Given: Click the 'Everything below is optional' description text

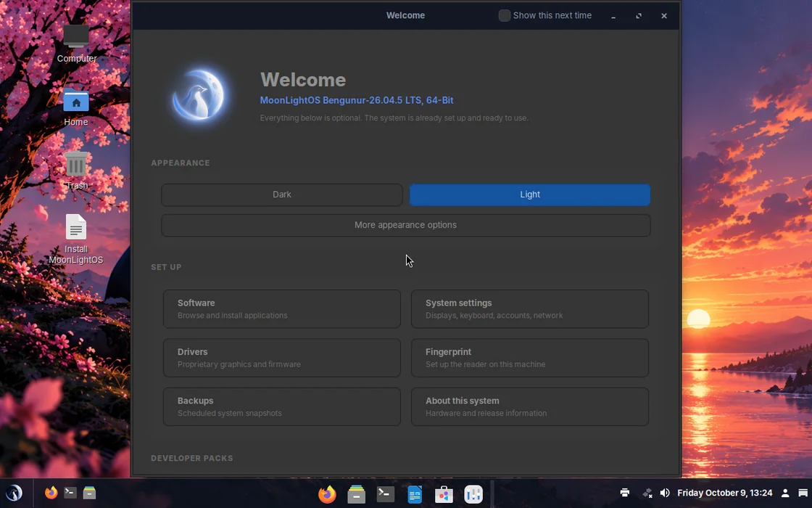Looking at the screenshot, I should pyautogui.click(x=394, y=118).
